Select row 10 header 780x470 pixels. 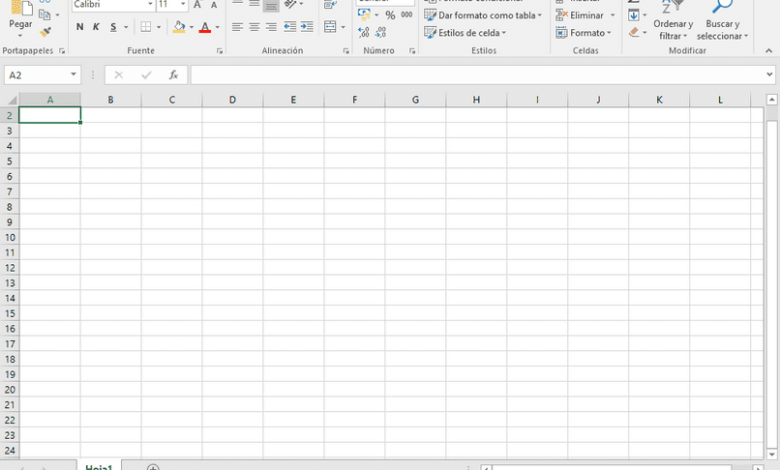[9, 237]
